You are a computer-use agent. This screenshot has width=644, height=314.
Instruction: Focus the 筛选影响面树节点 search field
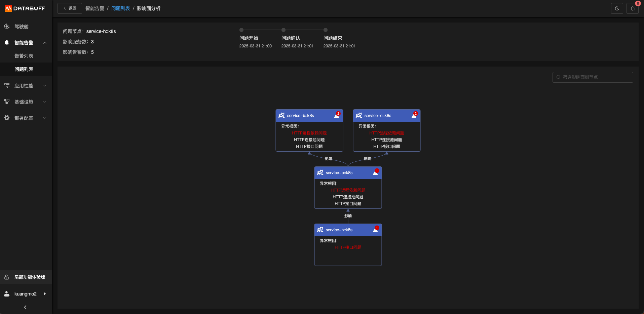(x=593, y=77)
